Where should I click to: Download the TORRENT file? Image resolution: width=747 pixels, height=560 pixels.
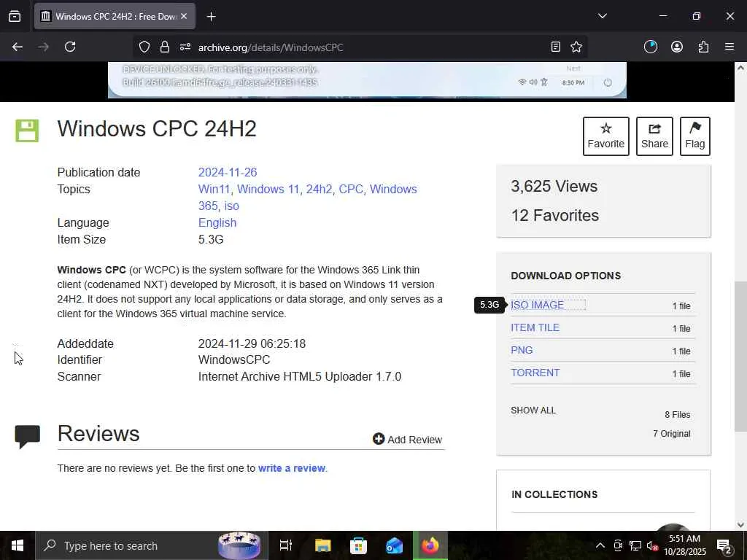tap(535, 373)
